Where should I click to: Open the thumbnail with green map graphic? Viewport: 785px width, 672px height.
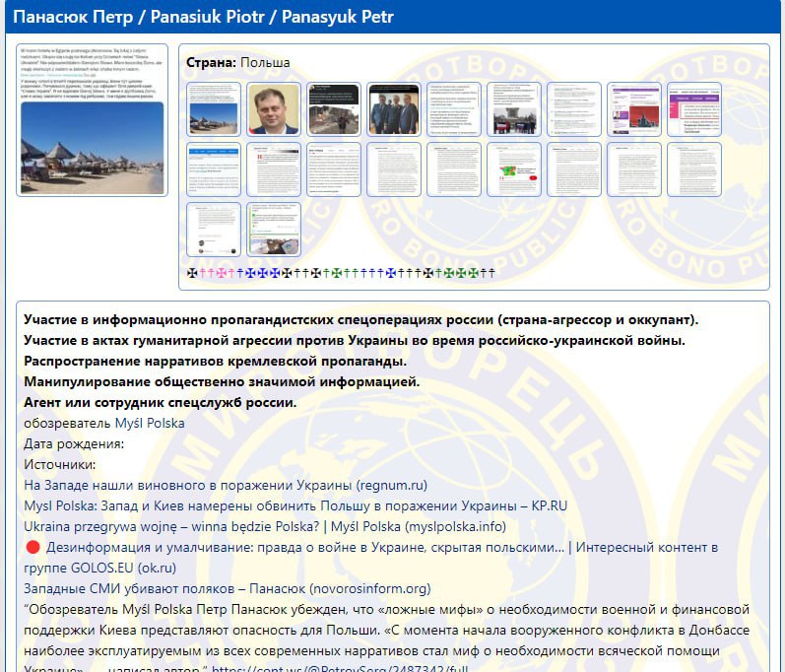[x=514, y=169]
